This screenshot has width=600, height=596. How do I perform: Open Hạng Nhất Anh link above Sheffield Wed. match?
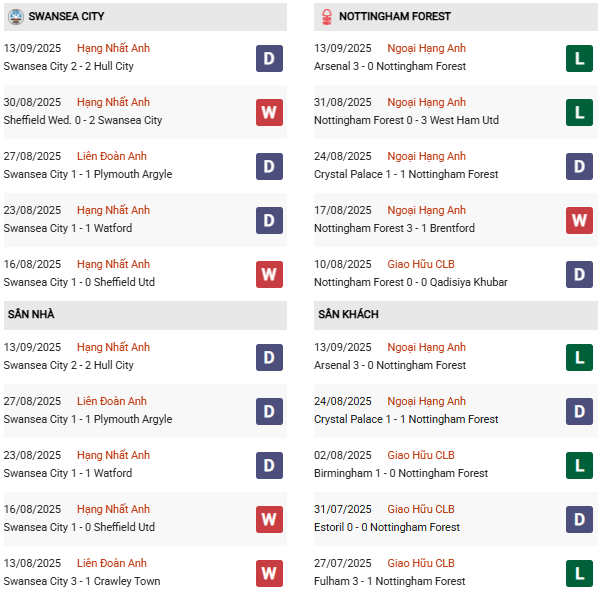113,102
